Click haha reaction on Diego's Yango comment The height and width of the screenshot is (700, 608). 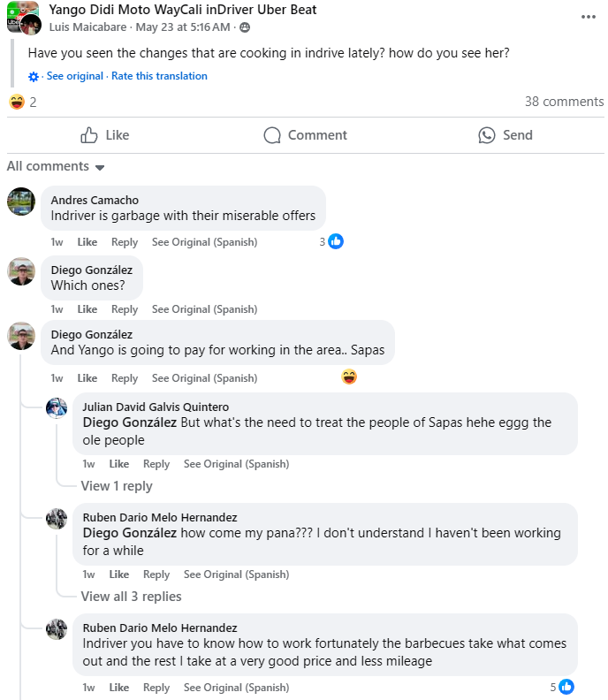(x=349, y=377)
